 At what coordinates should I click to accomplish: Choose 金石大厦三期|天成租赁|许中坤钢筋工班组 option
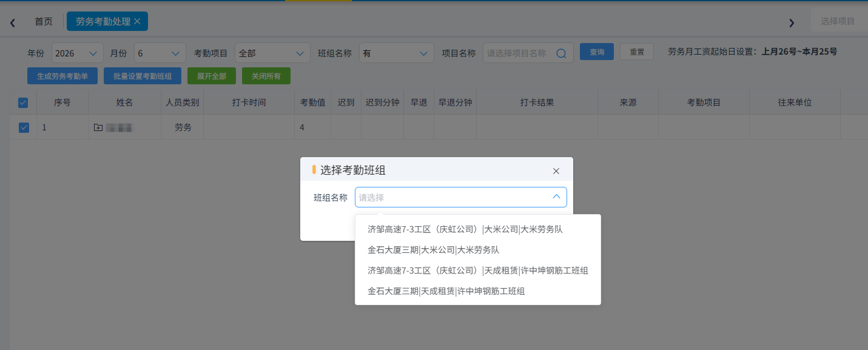(478, 291)
